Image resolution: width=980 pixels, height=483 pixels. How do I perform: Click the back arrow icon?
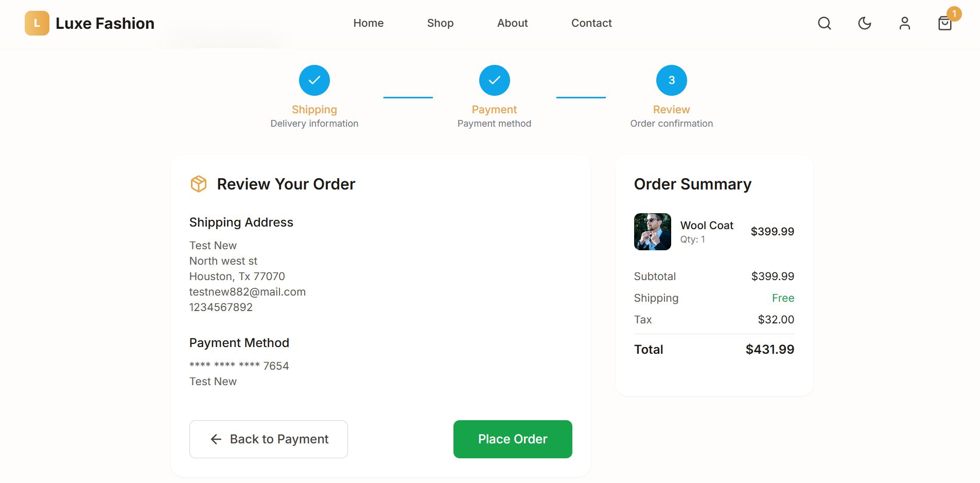tap(216, 439)
